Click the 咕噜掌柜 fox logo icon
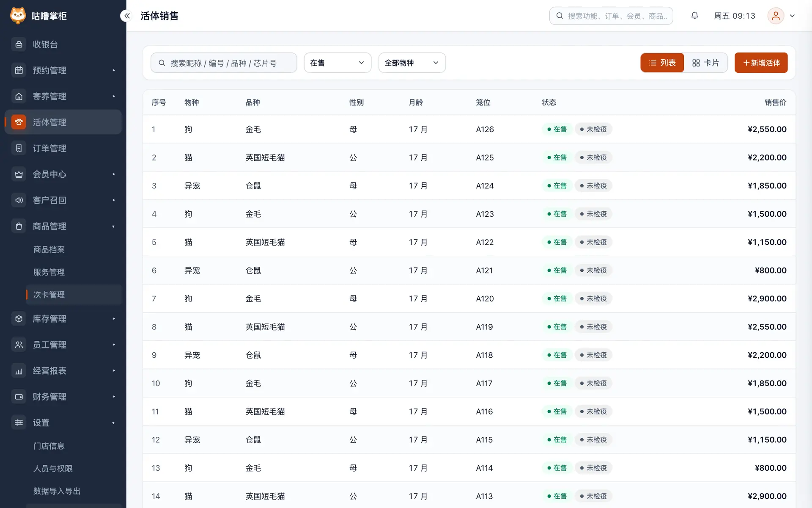812x508 pixels. tap(18, 16)
